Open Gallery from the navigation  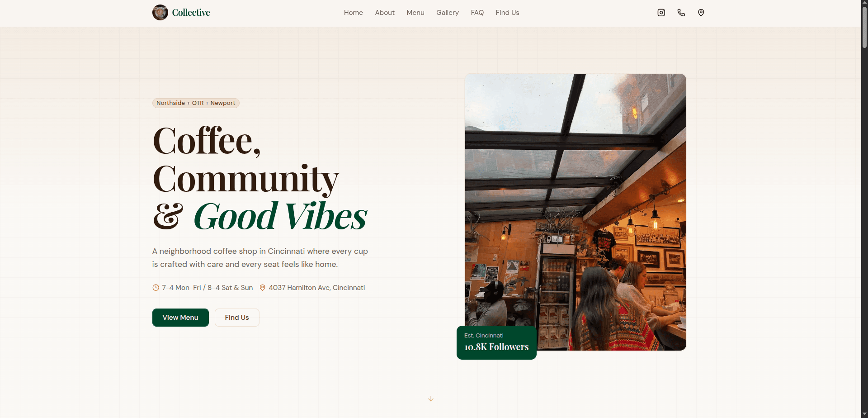click(x=448, y=13)
